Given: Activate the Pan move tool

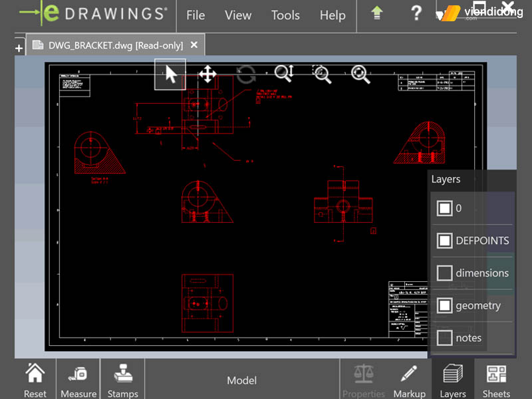Looking at the screenshot, I should (208, 74).
